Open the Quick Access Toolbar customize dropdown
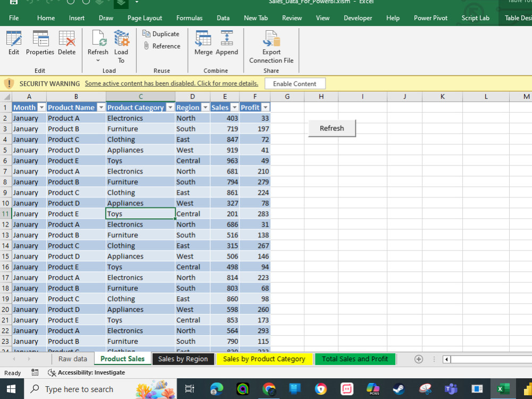The width and height of the screenshot is (532, 399). point(137,2)
